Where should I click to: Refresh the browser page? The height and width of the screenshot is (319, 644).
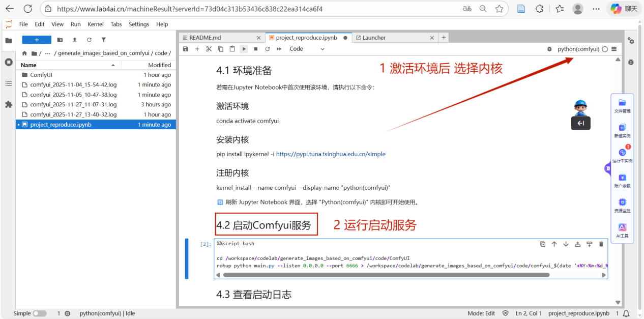click(x=28, y=9)
